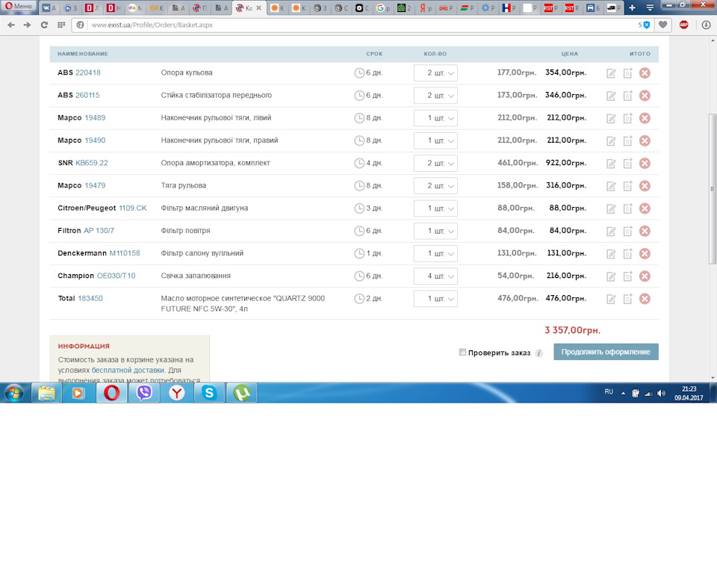This screenshot has height=588, width=717.
Task: Open part number M110158 link
Action: click(x=125, y=253)
